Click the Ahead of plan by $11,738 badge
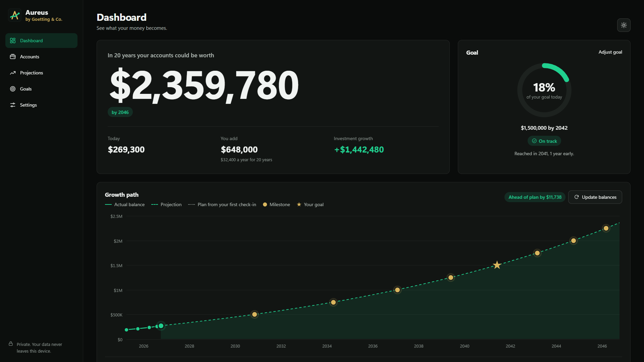The image size is (644, 362). pyautogui.click(x=535, y=197)
